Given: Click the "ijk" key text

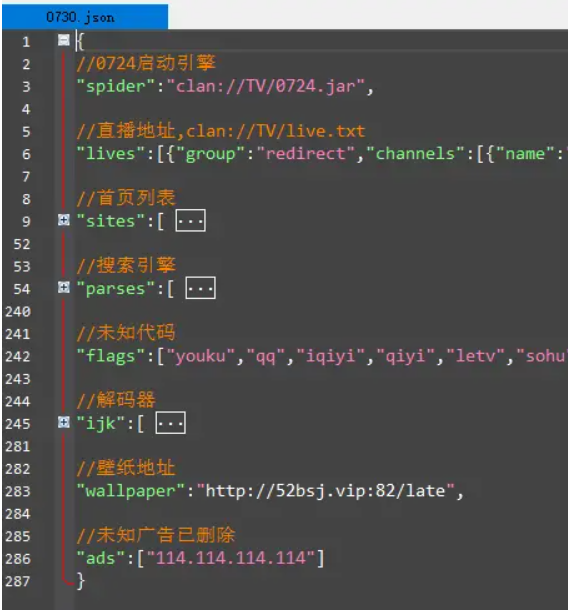Looking at the screenshot, I should pos(101,423).
